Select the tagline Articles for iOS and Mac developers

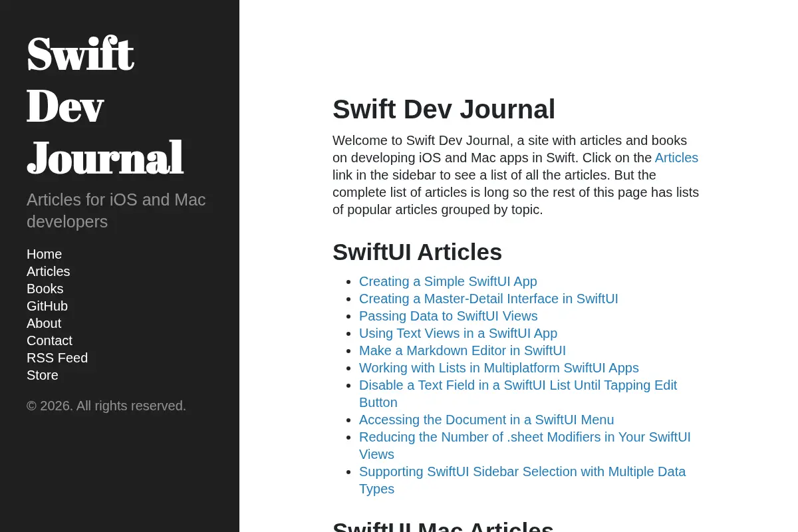pos(116,210)
